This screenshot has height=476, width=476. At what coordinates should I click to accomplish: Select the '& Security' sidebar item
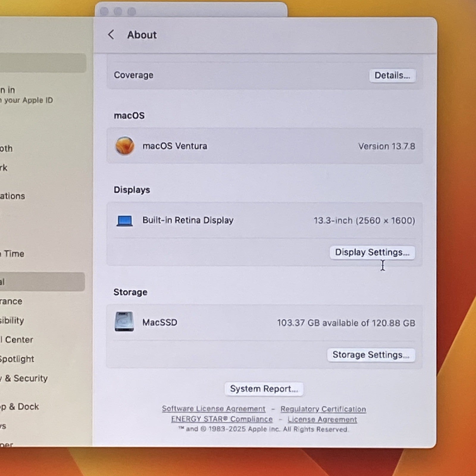(24, 378)
